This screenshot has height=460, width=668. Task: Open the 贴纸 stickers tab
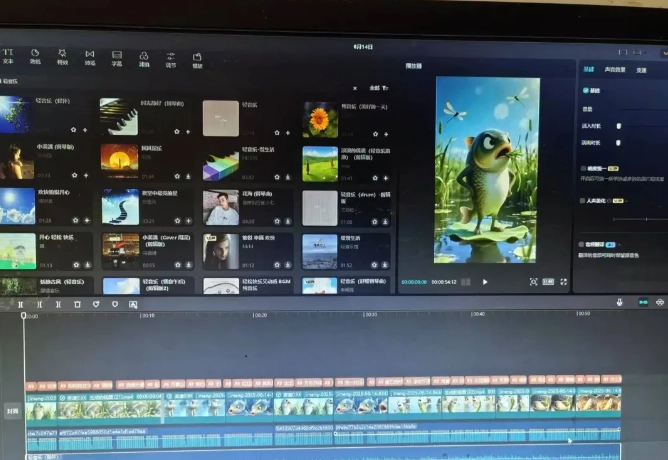(x=35, y=57)
